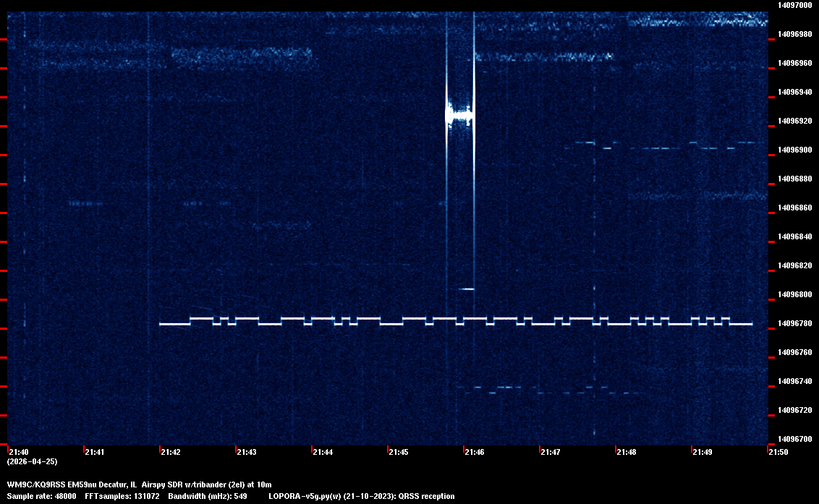Click the 21:43 time axis label

pos(246,452)
